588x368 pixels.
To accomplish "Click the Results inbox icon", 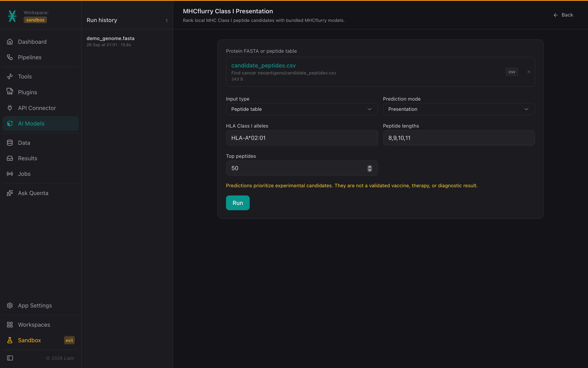I will tap(10, 158).
